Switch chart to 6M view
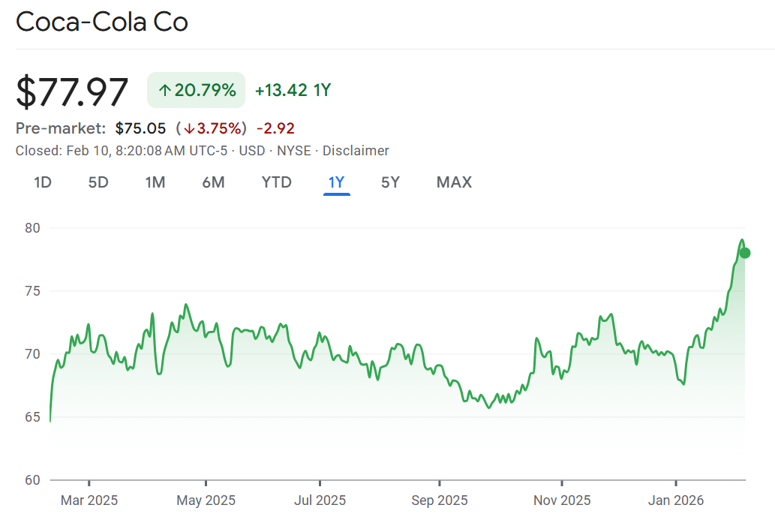Viewport: 775px width, 532px height. [213, 182]
